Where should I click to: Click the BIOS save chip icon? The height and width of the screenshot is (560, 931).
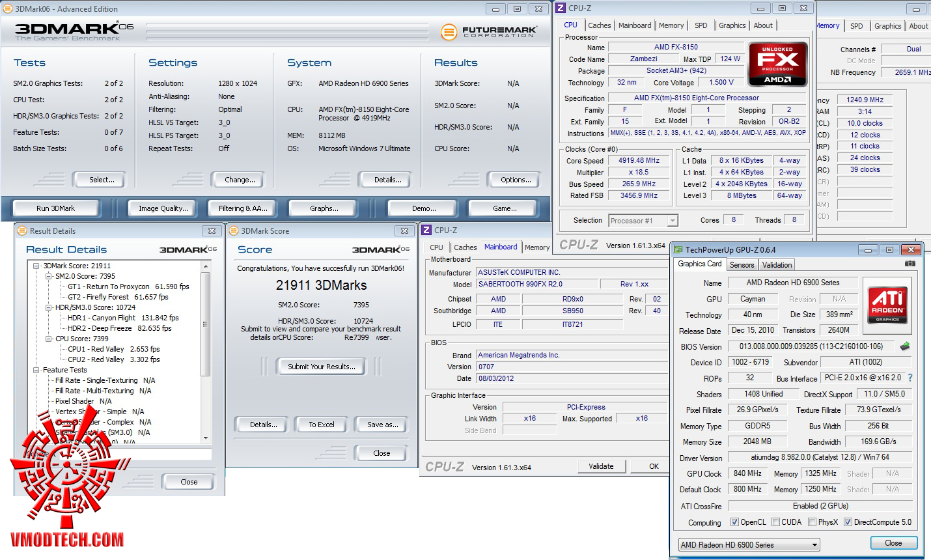(x=905, y=346)
